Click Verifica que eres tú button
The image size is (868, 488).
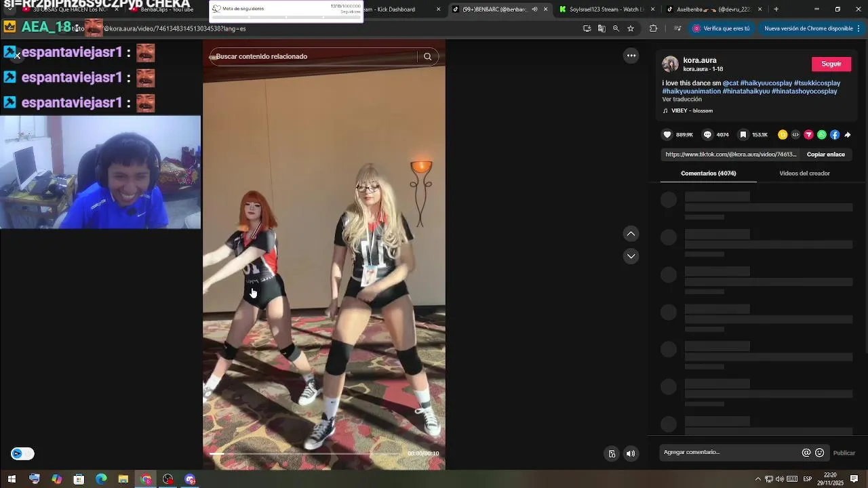[722, 28]
